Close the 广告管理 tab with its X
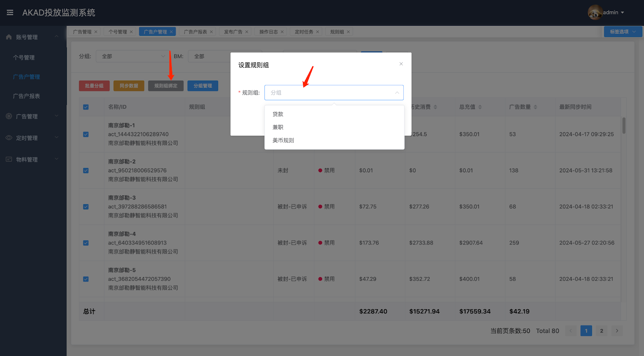Screen dimensions: 644x356 (x=96, y=32)
